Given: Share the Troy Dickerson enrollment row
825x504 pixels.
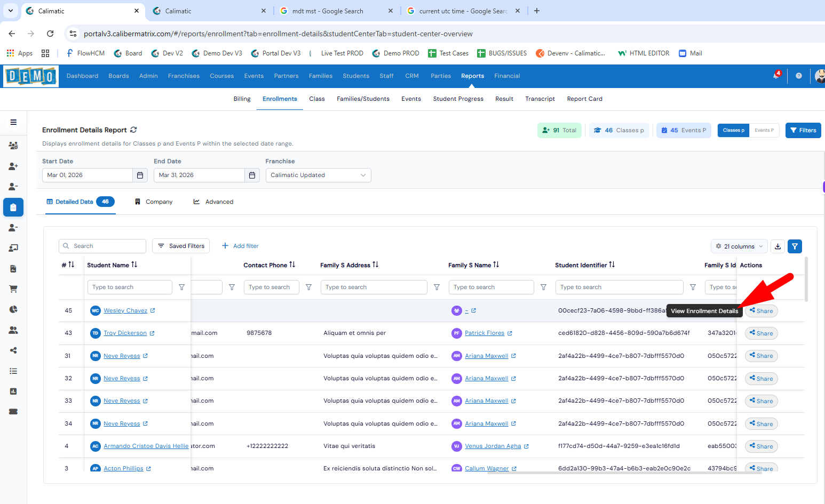Looking at the screenshot, I should pyautogui.click(x=761, y=333).
